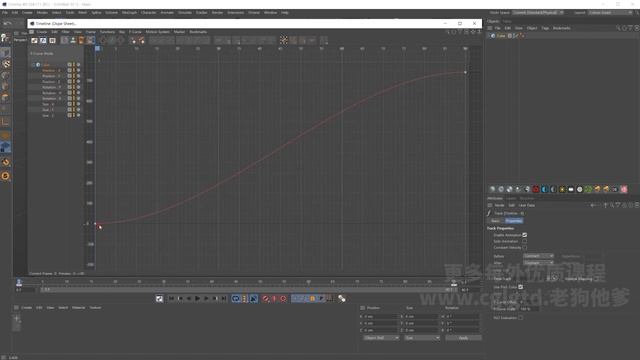640x360 pixels.
Task: Click the Apply button in Coordinates
Action: point(463,338)
